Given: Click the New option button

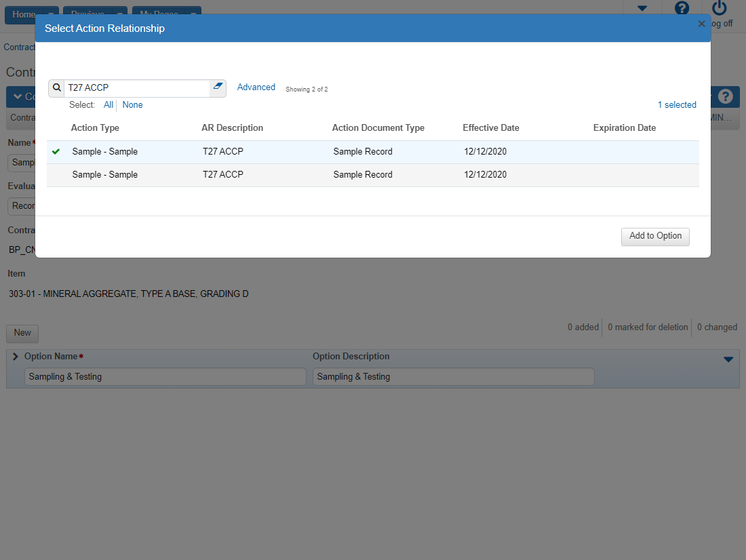Looking at the screenshot, I should pos(22,333).
